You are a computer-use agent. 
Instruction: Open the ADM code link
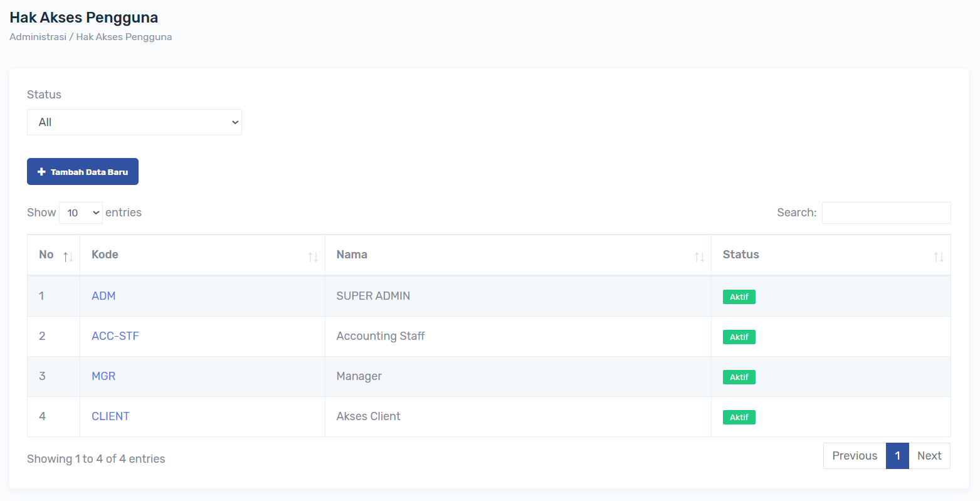coord(103,296)
